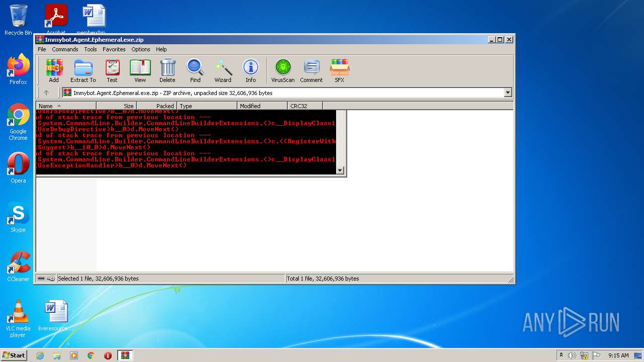The image size is (644, 362).
Task: Sort by CRC32 column header
Action: coord(305,106)
